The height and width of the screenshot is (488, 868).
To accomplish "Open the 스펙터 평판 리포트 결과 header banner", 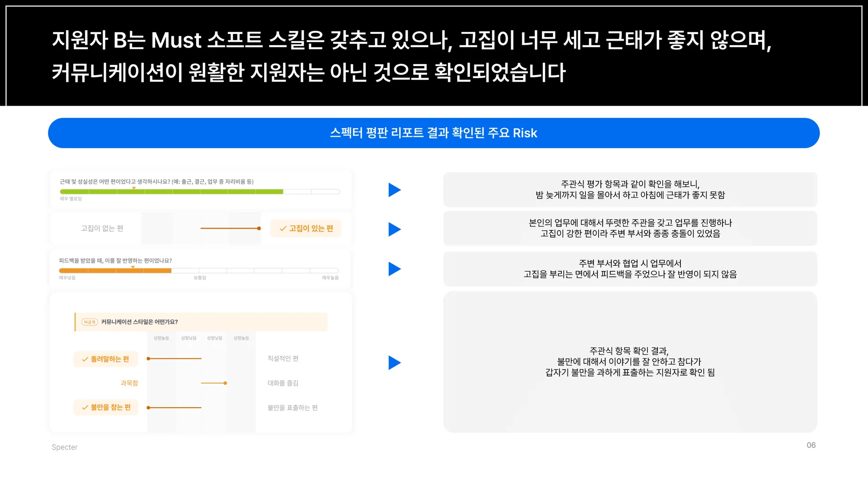I will 434,133.
